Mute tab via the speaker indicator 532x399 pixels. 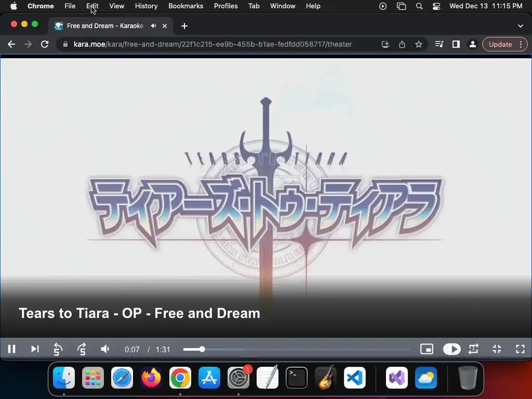coord(154,26)
